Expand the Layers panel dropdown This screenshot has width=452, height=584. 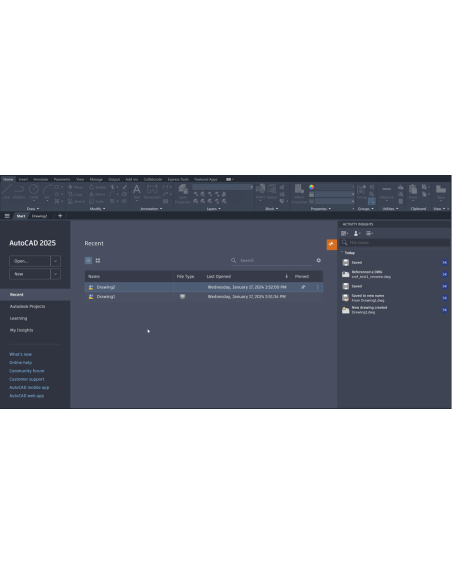(214, 209)
